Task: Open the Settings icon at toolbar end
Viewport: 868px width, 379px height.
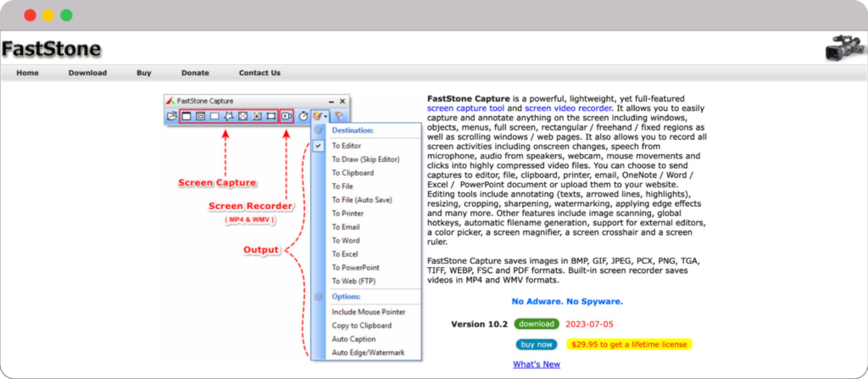Action: point(339,115)
